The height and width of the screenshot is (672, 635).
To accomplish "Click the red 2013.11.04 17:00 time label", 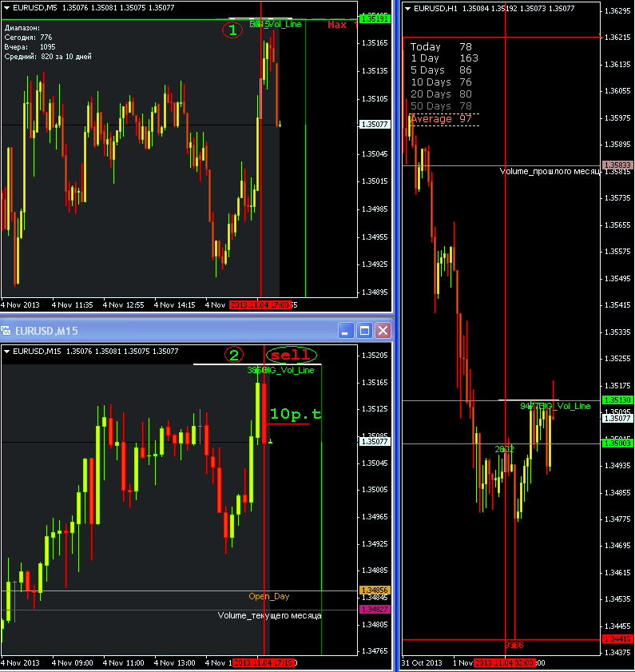I will [260, 305].
